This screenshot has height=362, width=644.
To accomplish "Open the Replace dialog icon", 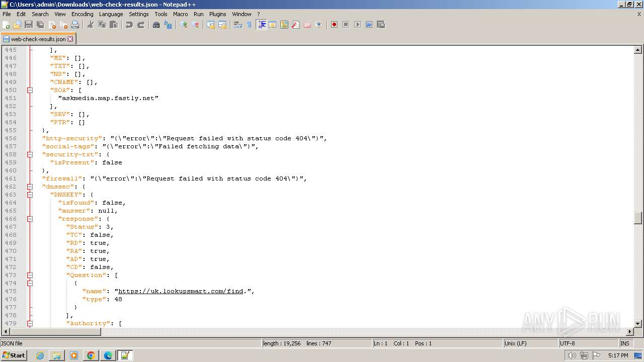I will click(168, 25).
